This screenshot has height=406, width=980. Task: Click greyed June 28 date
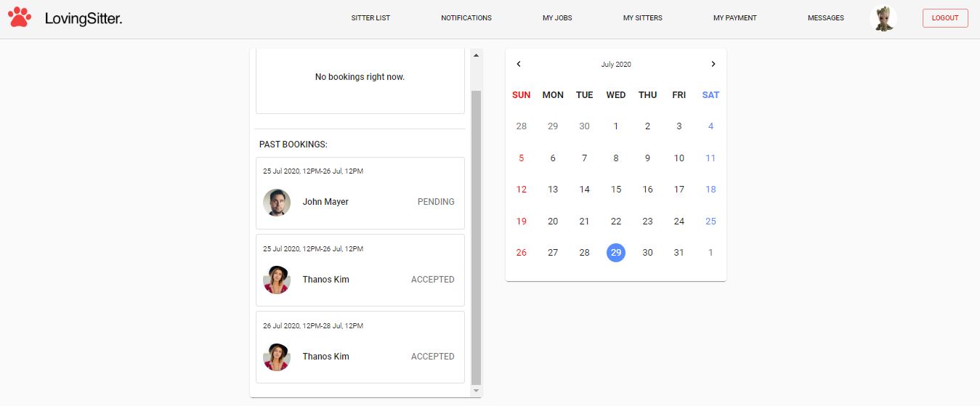tap(522, 126)
